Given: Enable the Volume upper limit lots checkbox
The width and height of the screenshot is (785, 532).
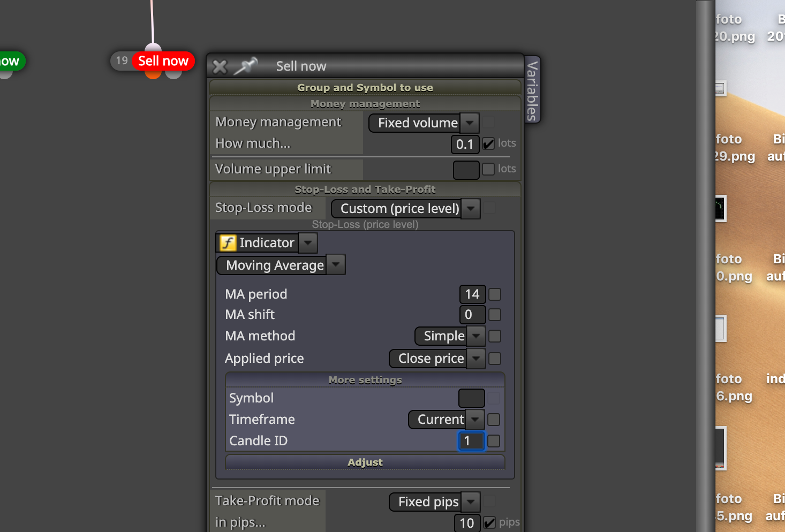Looking at the screenshot, I should [x=488, y=169].
